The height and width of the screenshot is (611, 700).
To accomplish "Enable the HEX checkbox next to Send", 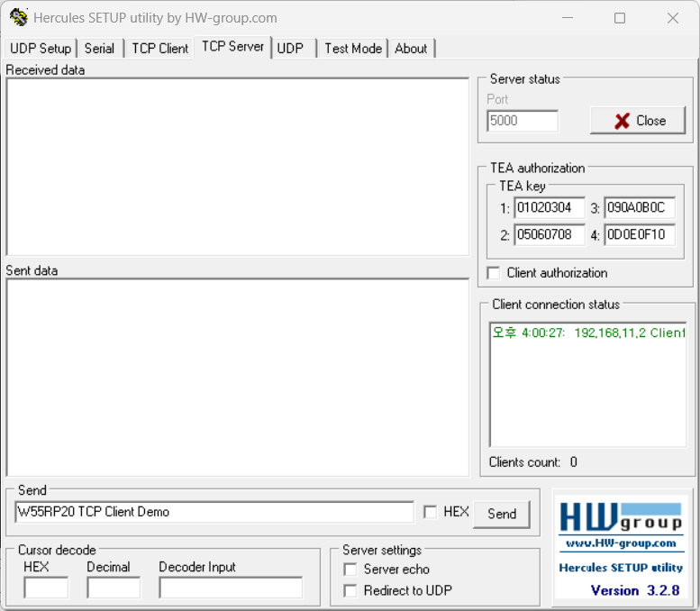I will (x=431, y=512).
